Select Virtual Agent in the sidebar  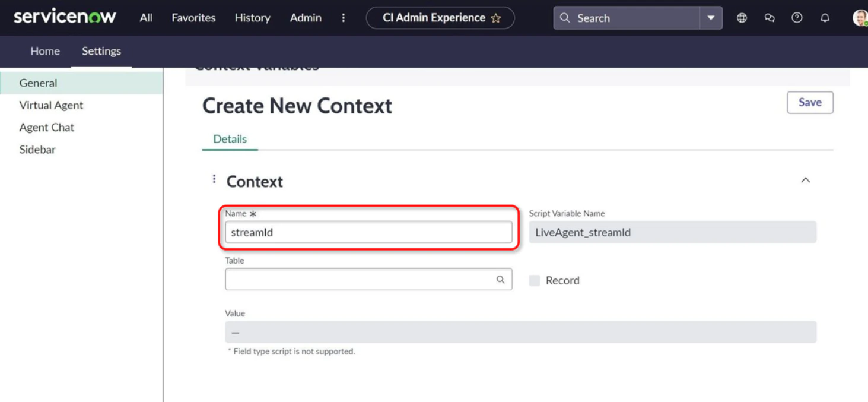tap(51, 105)
